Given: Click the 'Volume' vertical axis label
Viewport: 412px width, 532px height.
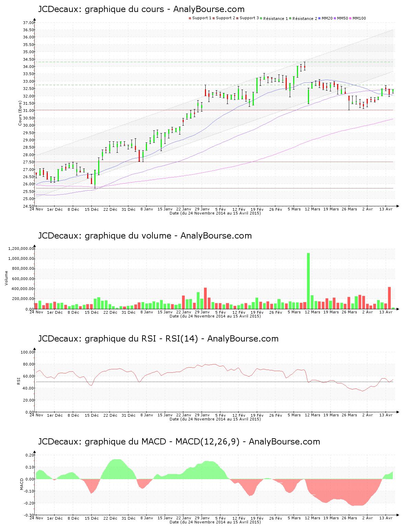Looking at the screenshot, I should tap(6, 278).
